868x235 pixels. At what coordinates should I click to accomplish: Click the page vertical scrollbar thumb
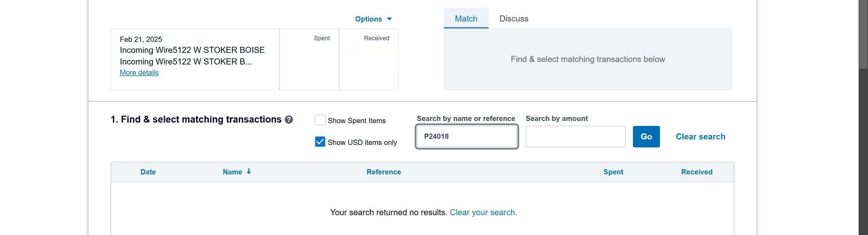[x=863, y=34]
